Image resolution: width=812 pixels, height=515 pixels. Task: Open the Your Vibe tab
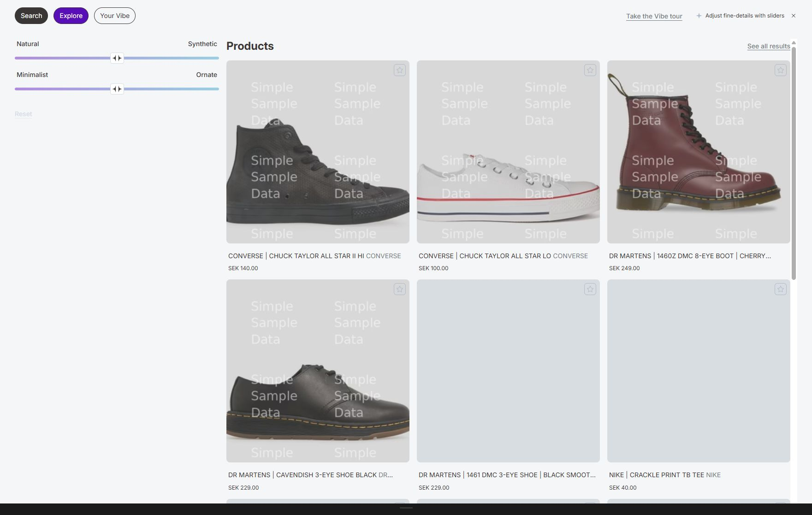(x=115, y=16)
